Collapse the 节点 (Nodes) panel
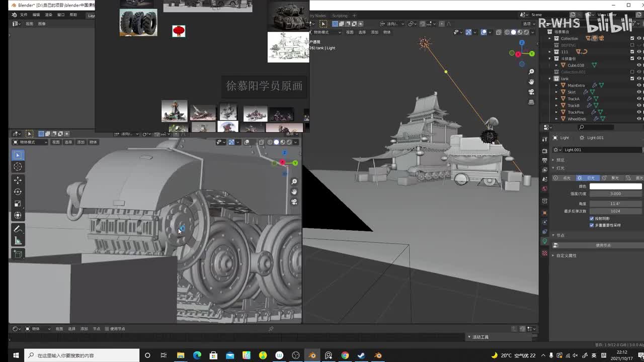 click(x=560, y=235)
